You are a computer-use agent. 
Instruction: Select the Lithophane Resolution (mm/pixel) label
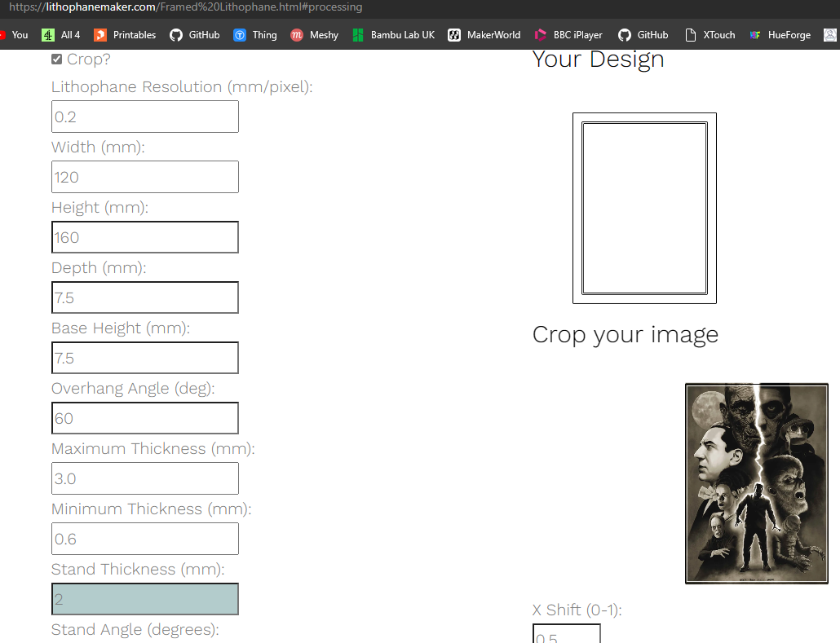182,87
